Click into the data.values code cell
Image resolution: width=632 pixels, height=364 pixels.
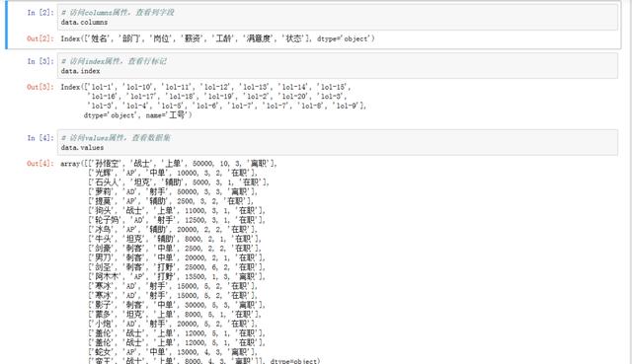[338, 142]
